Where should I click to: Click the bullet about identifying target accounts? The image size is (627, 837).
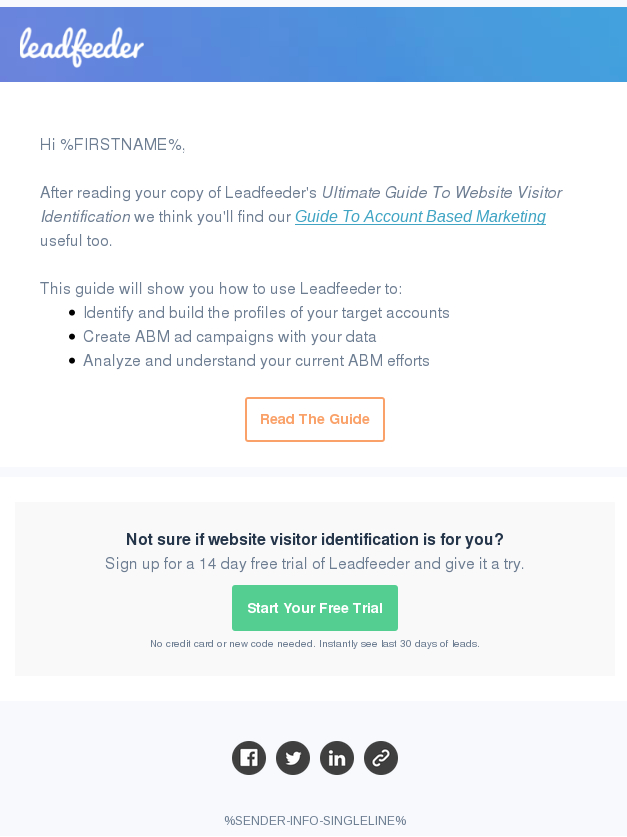click(267, 312)
